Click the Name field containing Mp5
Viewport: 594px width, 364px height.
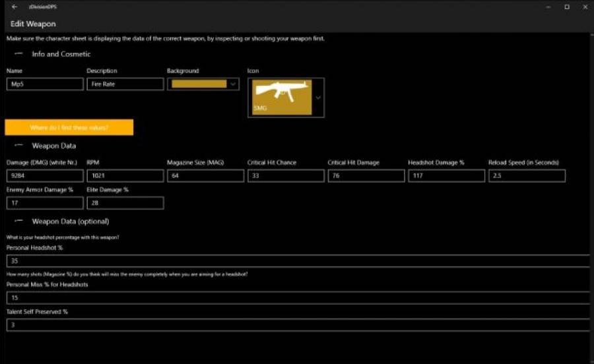[45, 84]
